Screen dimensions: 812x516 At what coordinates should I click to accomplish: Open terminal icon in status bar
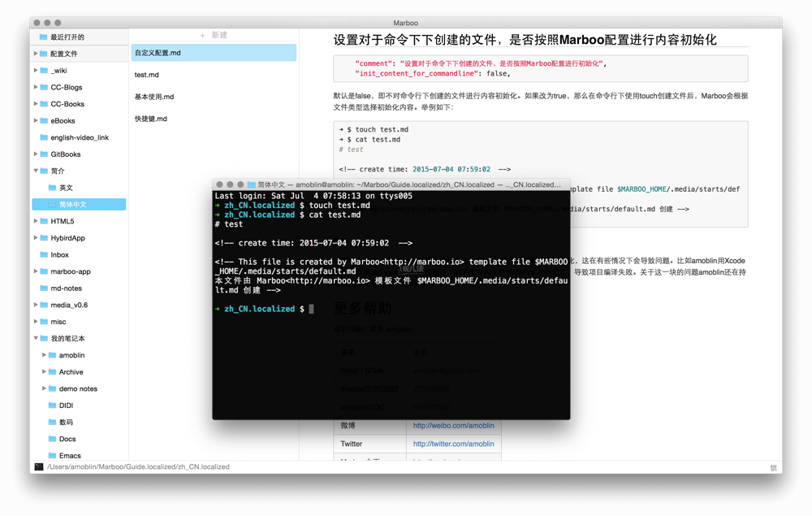[x=39, y=466]
